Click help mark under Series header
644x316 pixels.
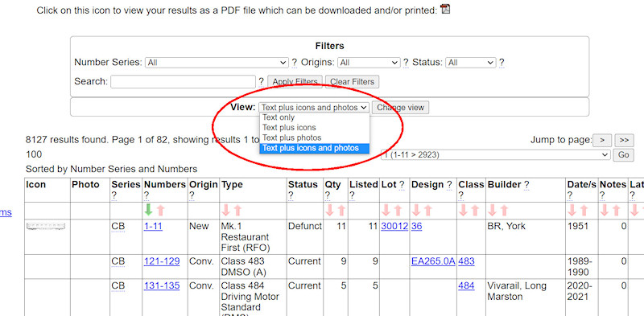[114, 195]
